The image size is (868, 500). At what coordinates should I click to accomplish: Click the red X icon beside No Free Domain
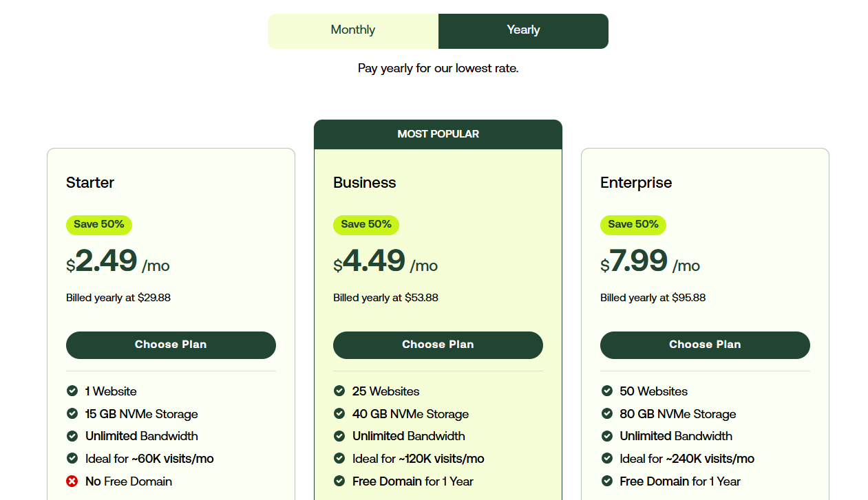(x=72, y=481)
